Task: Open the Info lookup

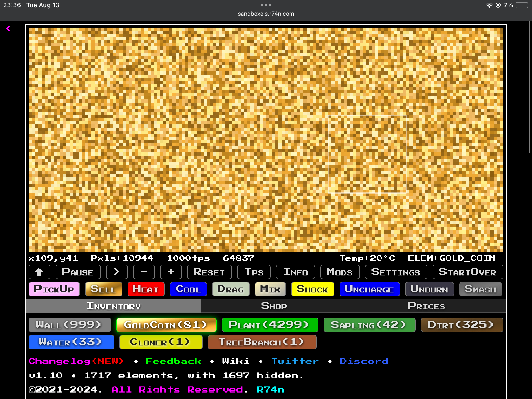Action: pyautogui.click(x=295, y=272)
